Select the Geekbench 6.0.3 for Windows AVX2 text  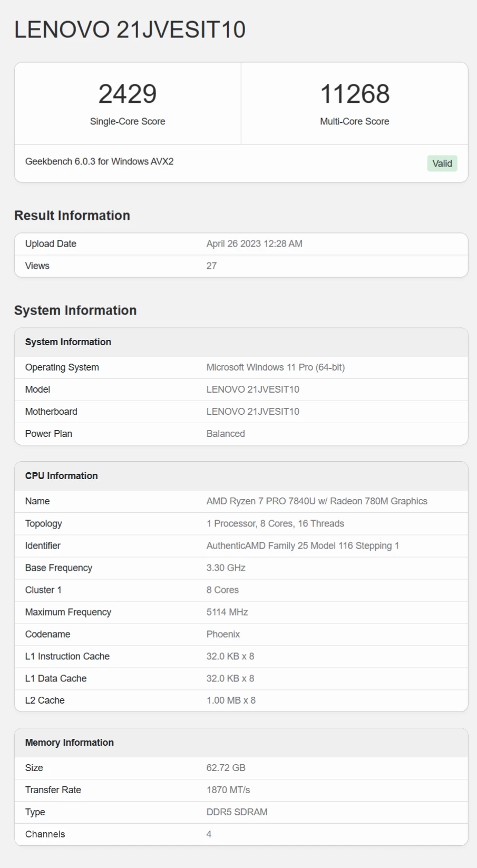click(x=99, y=161)
